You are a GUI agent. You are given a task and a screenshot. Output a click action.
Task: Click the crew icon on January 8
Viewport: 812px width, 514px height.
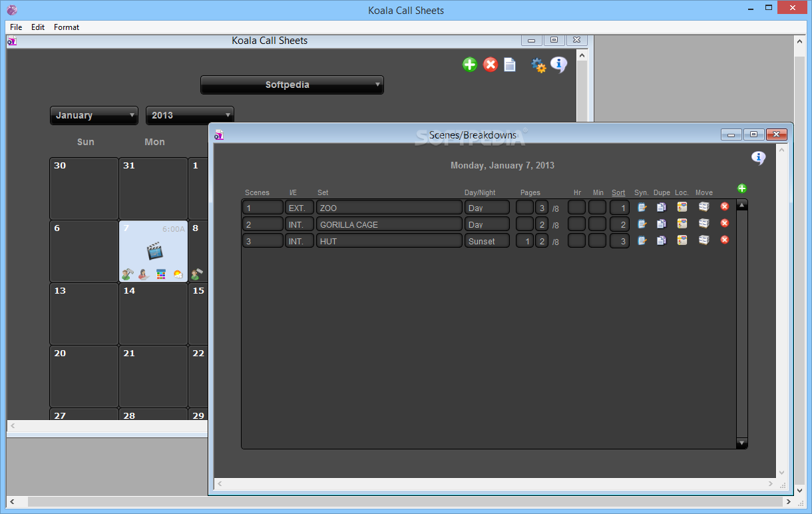[x=197, y=274]
